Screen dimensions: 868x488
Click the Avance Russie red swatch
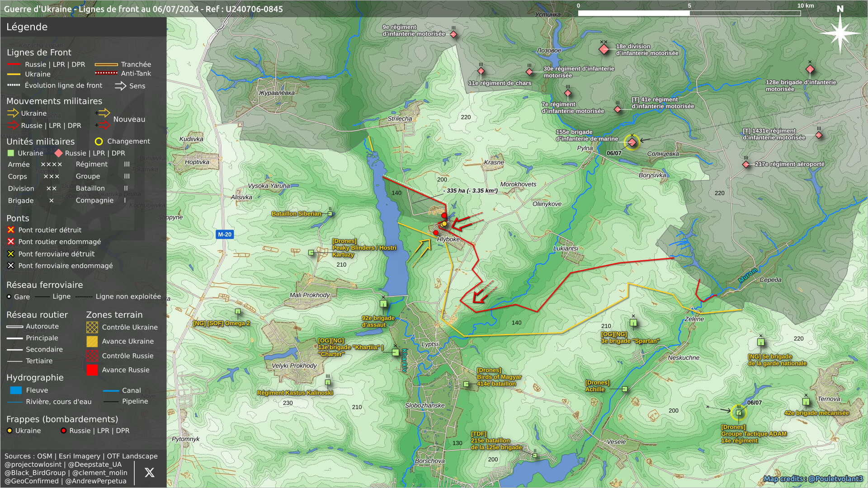tap(92, 370)
